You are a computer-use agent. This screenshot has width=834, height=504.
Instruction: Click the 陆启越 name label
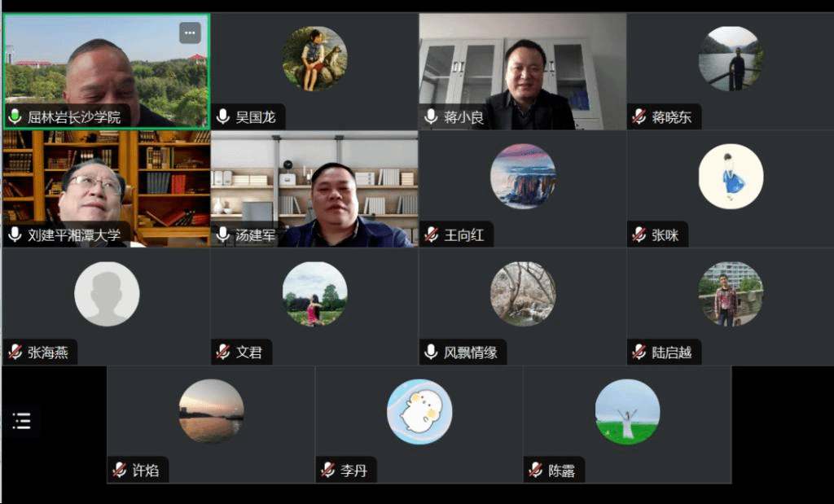672,353
